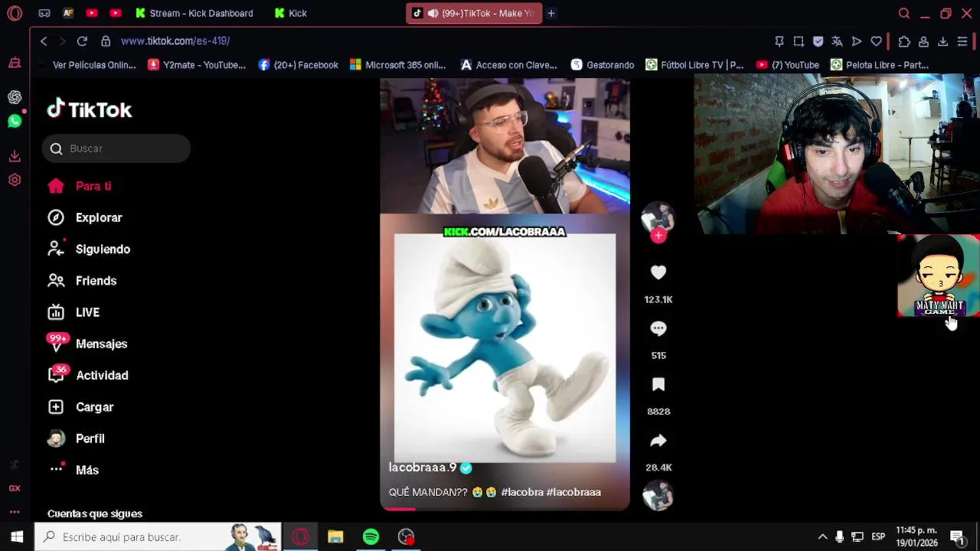This screenshot has width=980, height=551.
Task: Open GX Control in the sidebar
Action: pyautogui.click(x=15, y=488)
